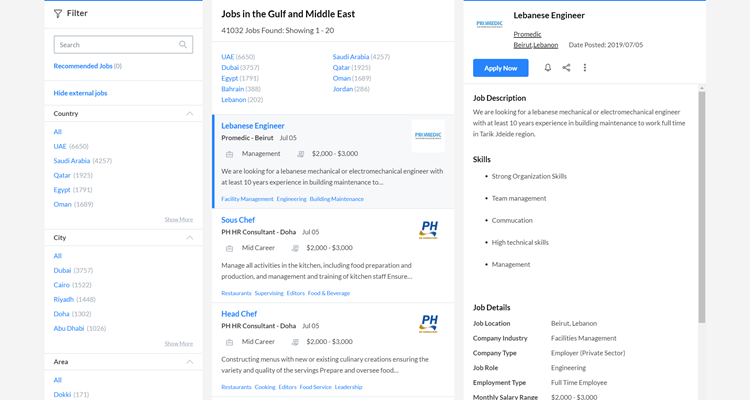Show more countries in the filter
750x400 pixels.
tap(178, 219)
